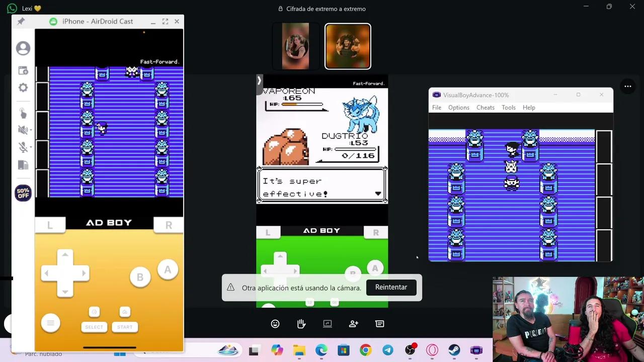
Task: Open Microsoft Edge from the taskbar
Action: (x=321, y=350)
